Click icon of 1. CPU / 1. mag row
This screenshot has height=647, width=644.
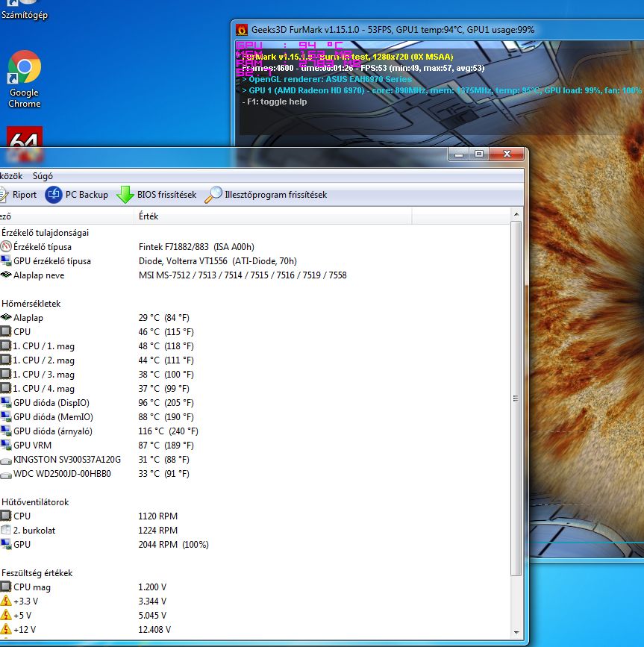[6, 346]
